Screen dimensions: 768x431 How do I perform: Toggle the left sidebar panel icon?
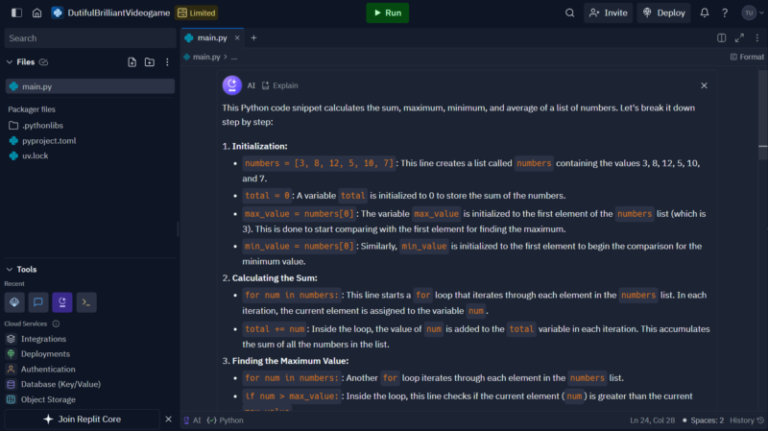(14, 13)
